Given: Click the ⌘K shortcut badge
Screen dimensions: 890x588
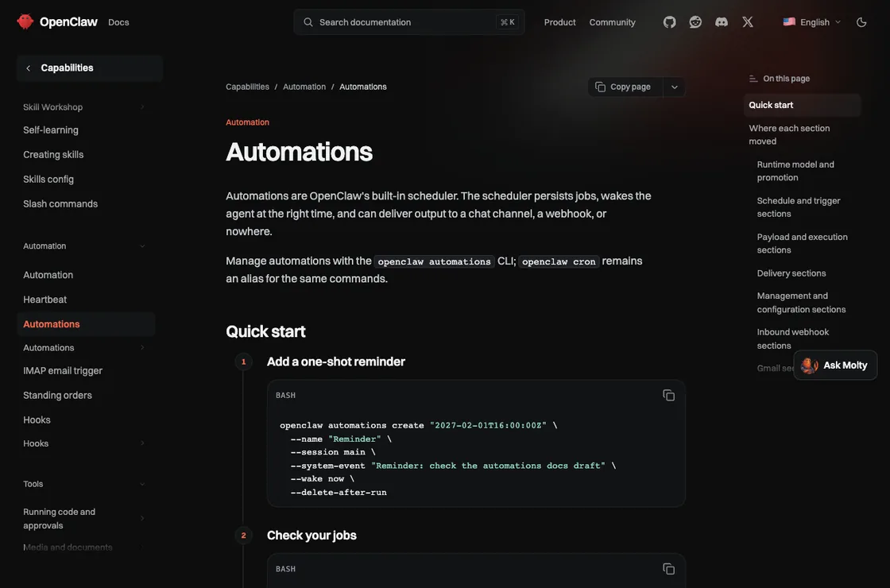Looking at the screenshot, I should [x=508, y=22].
